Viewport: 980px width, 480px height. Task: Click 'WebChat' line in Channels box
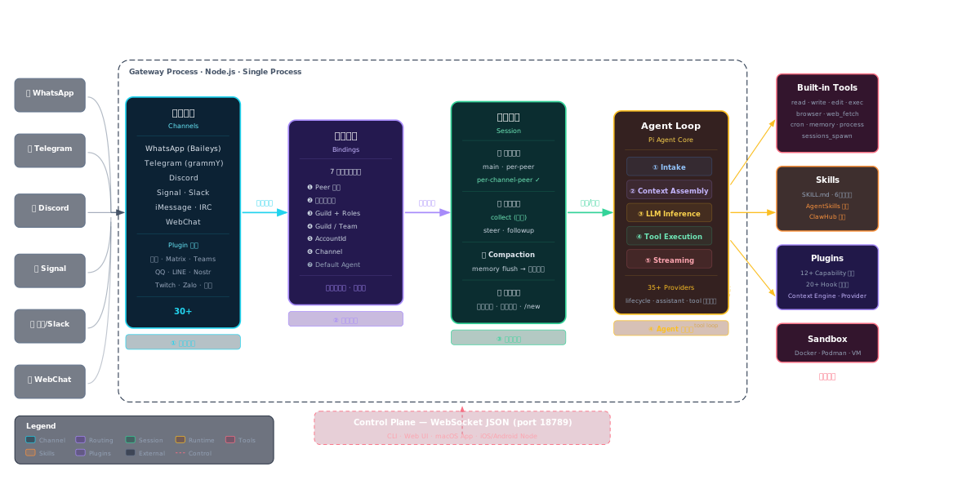click(x=183, y=222)
